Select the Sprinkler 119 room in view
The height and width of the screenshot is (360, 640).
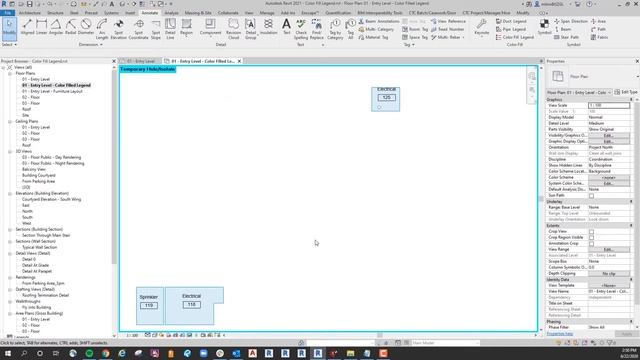(x=149, y=306)
